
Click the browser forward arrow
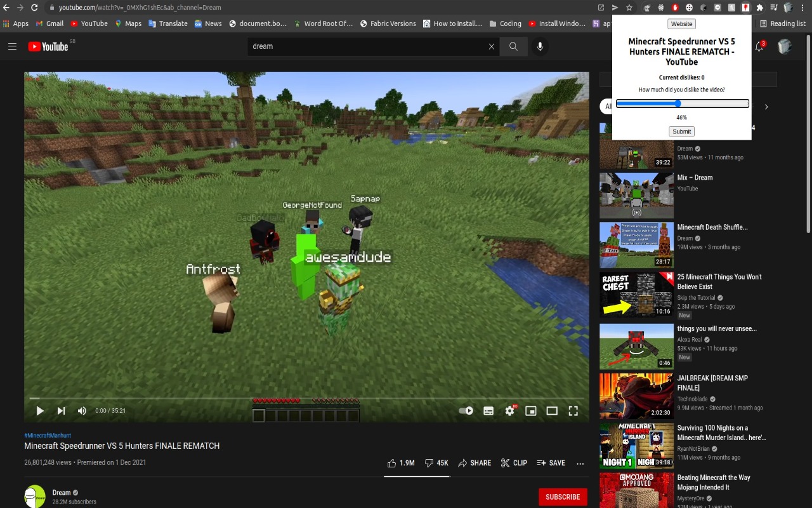pyautogui.click(x=20, y=8)
